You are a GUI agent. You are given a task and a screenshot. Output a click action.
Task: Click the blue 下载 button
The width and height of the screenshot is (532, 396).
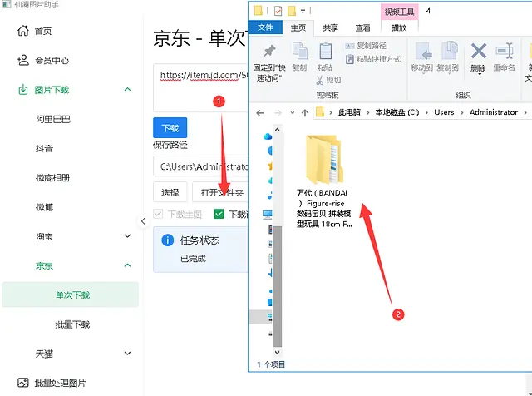(170, 127)
